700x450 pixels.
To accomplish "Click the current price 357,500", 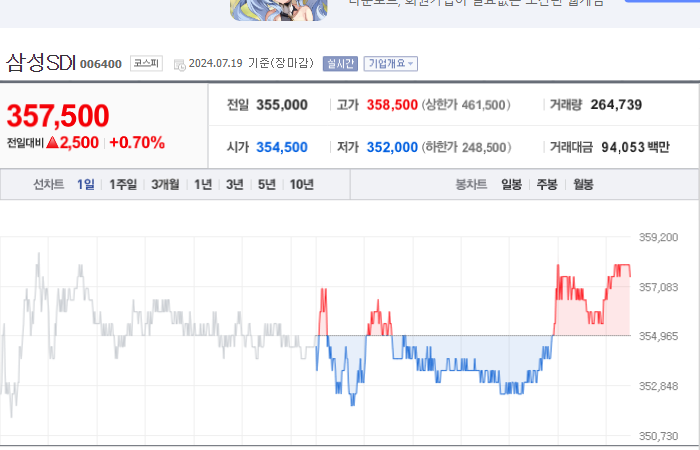I will [x=58, y=116].
